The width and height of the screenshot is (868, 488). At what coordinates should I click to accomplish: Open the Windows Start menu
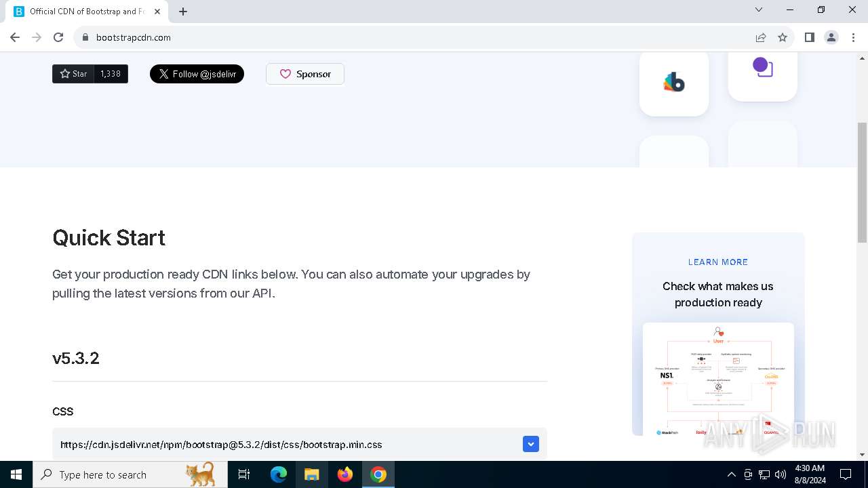point(16,474)
